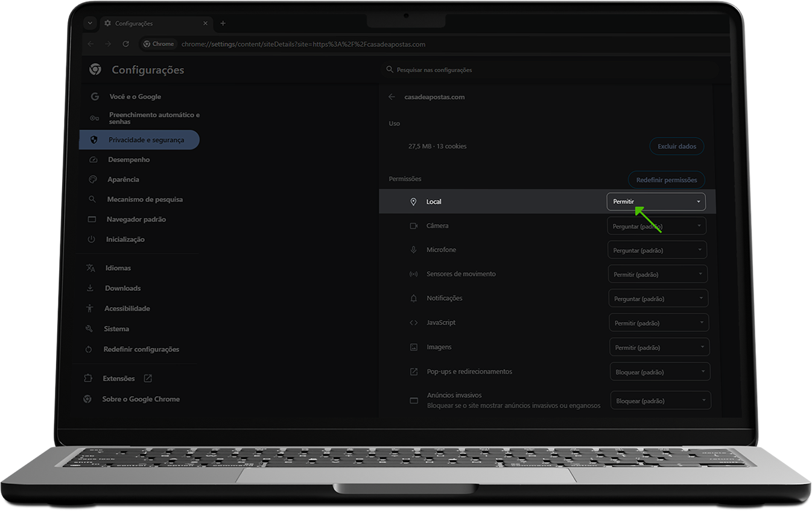The height and width of the screenshot is (511, 812).
Task: Close the Configurações tab
Action: tap(205, 24)
